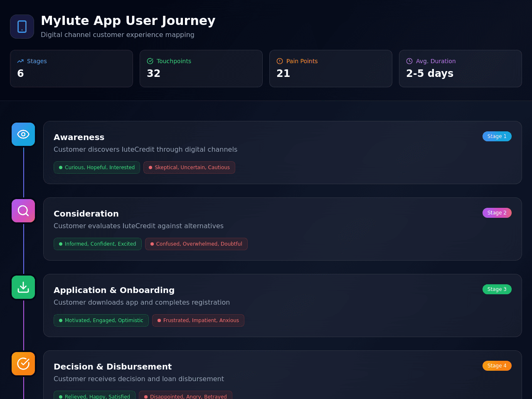Click the Application & Onboarding heading
This screenshot has height=399, width=532.
[114, 290]
